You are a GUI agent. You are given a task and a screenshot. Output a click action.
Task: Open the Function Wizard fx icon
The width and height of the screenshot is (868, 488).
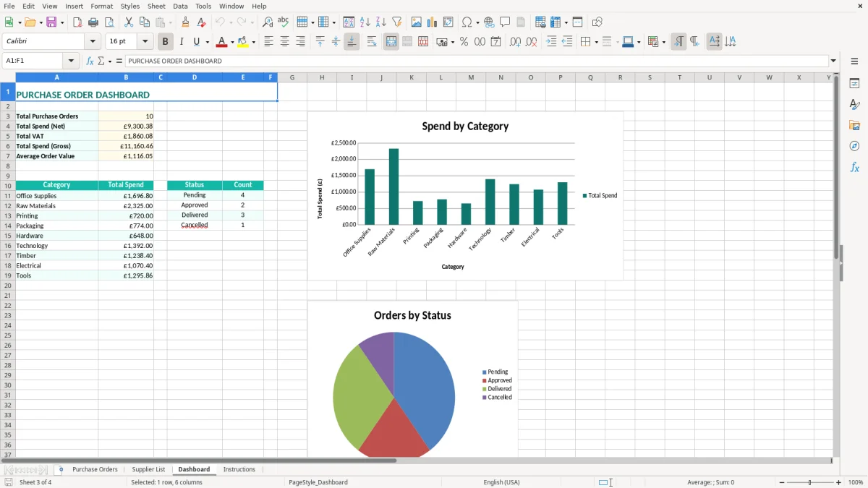pyautogui.click(x=90, y=61)
